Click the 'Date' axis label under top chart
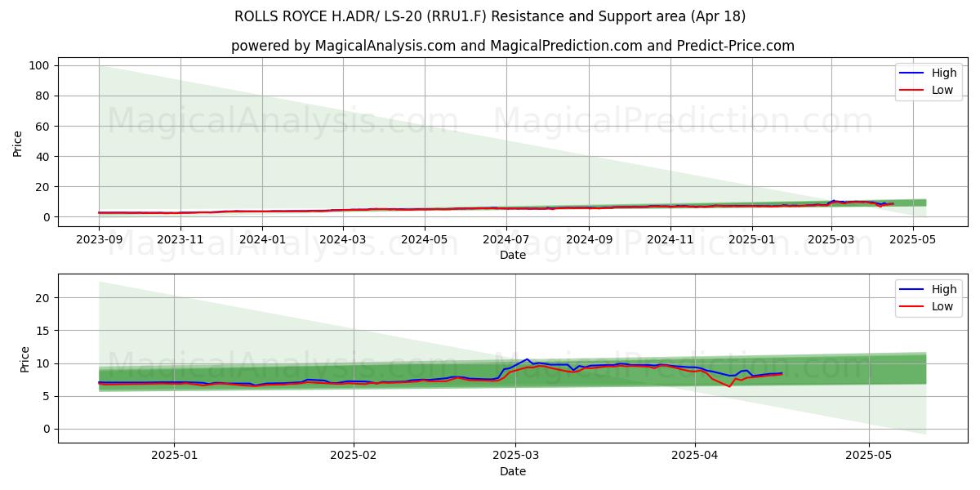This screenshot has height=490, width=980. pyautogui.click(x=512, y=256)
